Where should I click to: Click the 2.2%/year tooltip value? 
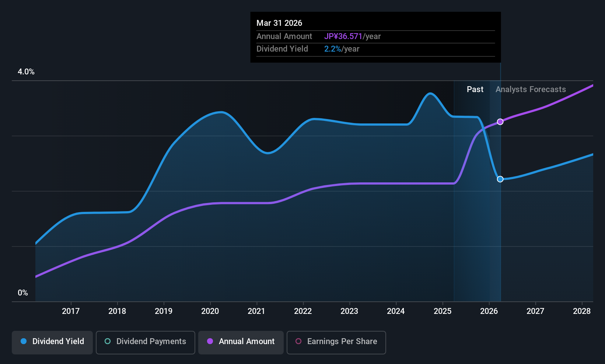[342, 49]
